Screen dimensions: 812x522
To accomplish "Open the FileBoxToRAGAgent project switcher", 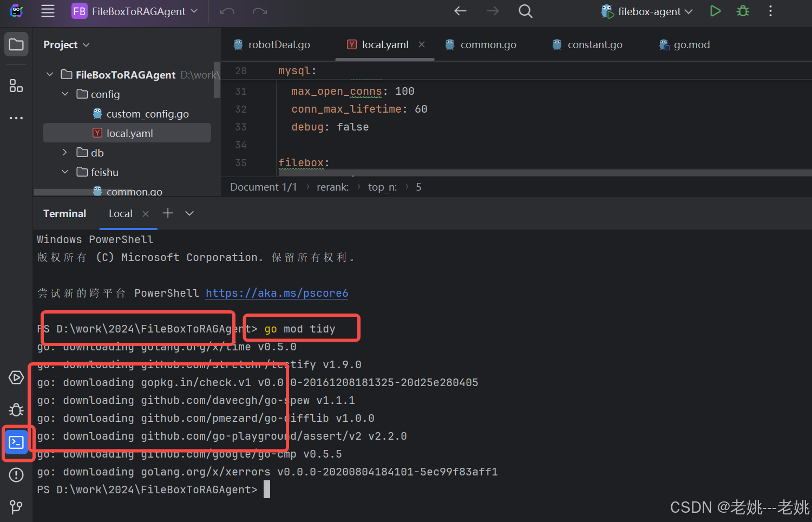I will (135, 11).
